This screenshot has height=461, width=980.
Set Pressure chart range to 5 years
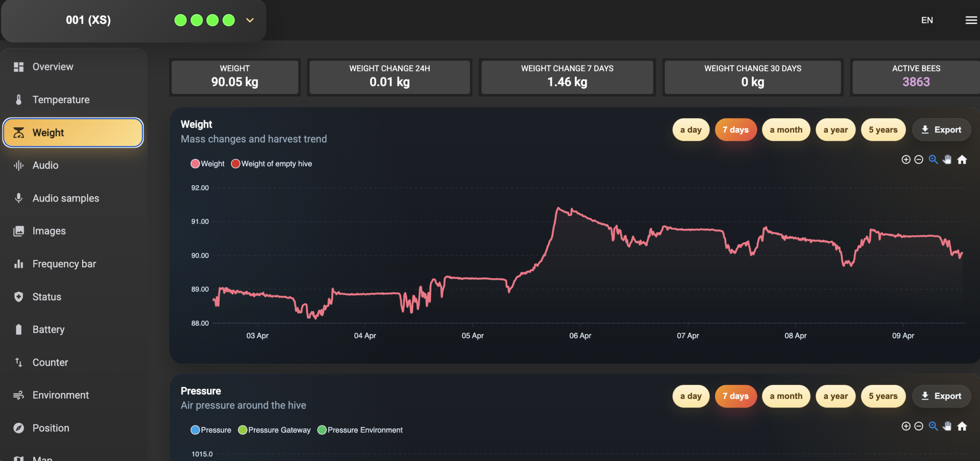coord(883,396)
